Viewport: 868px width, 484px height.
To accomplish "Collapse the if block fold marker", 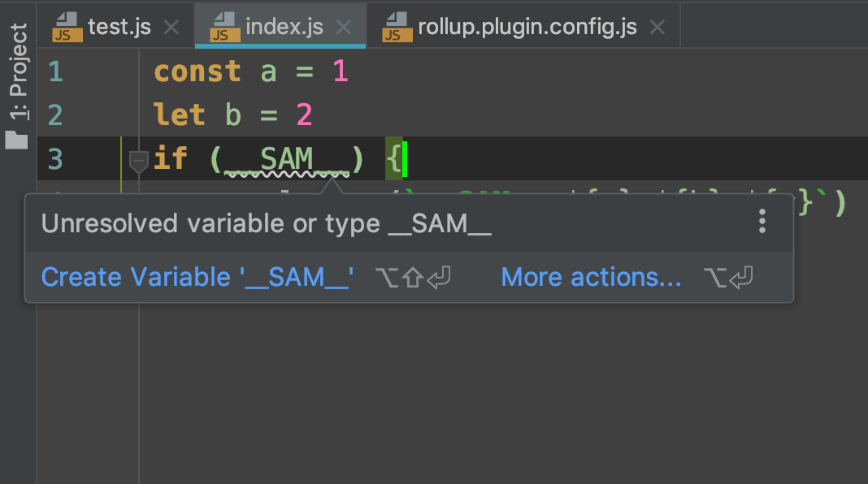I will click(139, 161).
